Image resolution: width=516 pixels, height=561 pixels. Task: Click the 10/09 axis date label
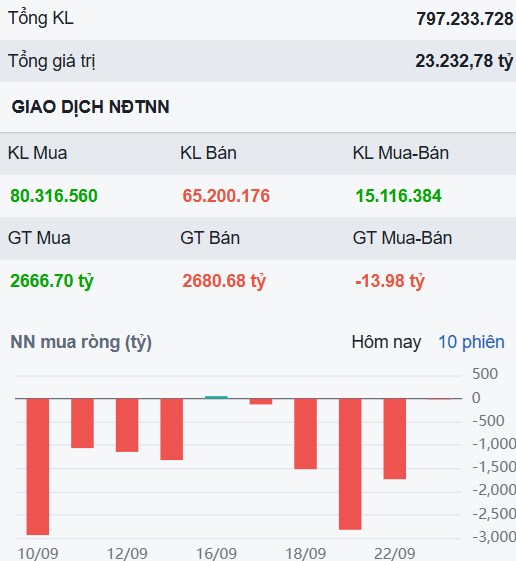click(x=38, y=554)
